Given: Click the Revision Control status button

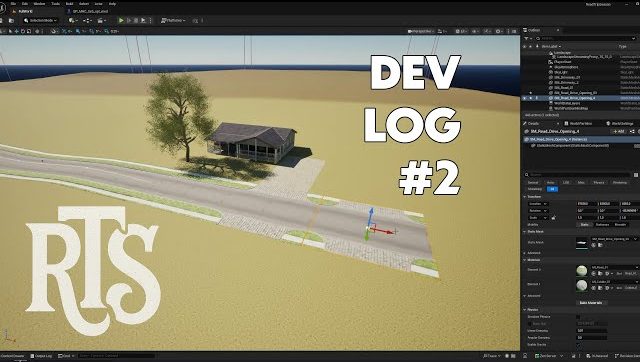Looking at the screenshot, I should pyautogui.click(x=627, y=356).
